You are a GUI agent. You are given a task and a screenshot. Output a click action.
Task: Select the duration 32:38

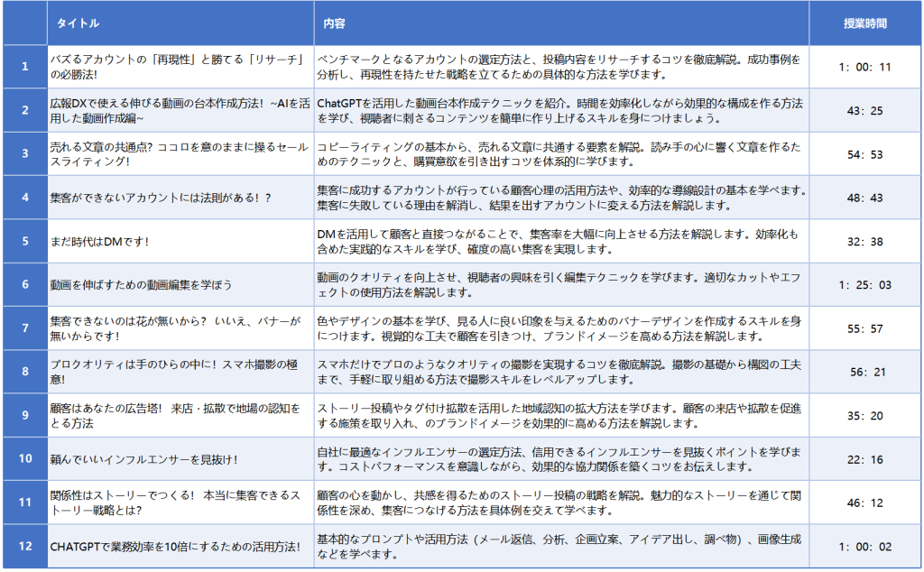[x=864, y=242]
